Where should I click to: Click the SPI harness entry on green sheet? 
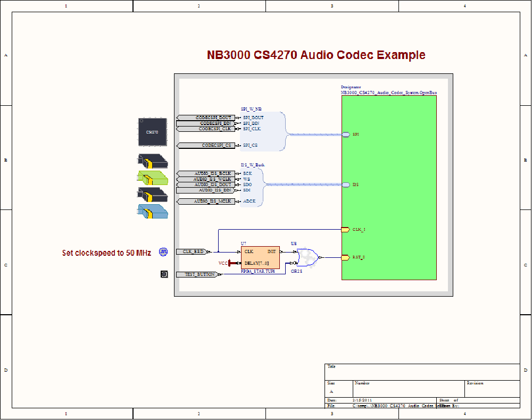pos(346,135)
